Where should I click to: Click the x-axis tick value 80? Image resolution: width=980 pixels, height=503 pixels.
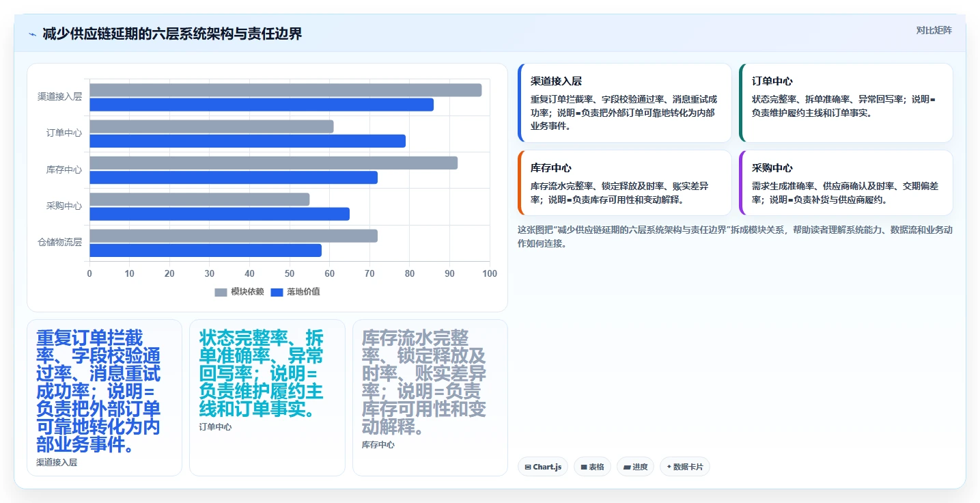tap(410, 273)
